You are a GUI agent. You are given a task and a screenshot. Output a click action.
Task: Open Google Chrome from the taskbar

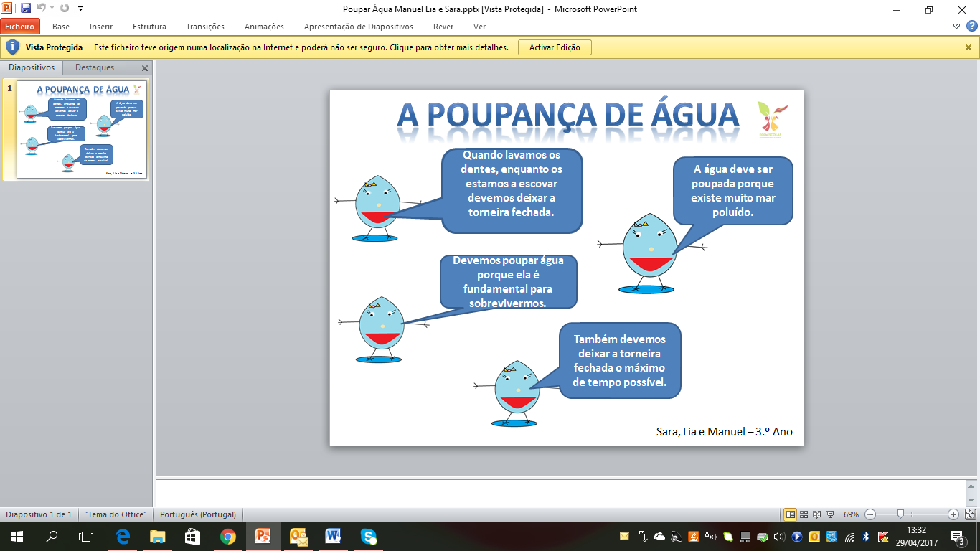[x=228, y=536]
